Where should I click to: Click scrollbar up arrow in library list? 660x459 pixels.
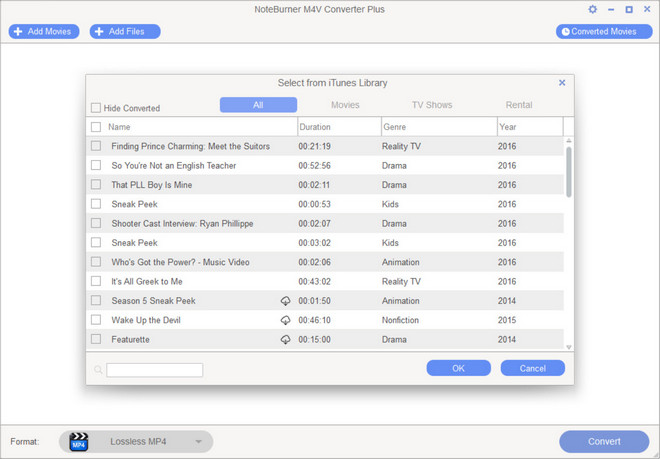pyautogui.click(x=569, y=141)
